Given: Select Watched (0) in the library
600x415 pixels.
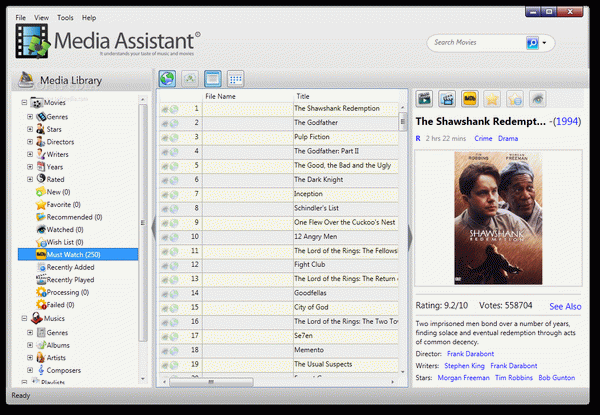Looking at the screenshot, I should [x=60, y=229].
